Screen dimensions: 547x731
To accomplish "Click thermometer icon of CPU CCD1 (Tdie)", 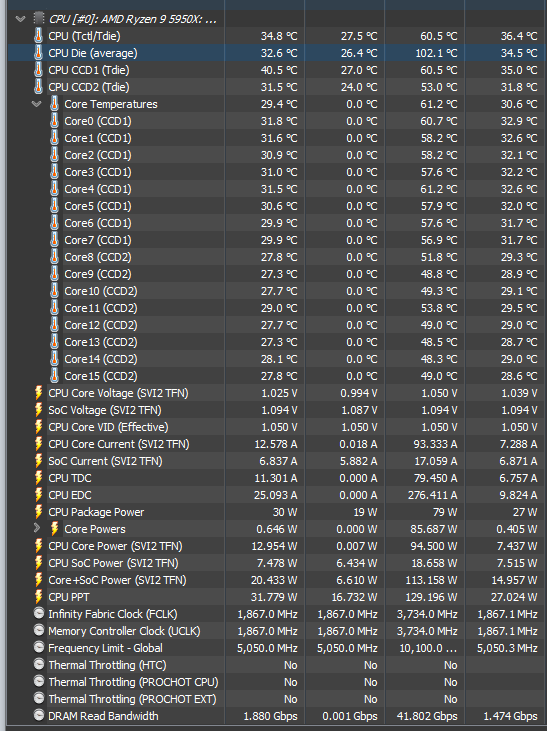I will (39, 70).
